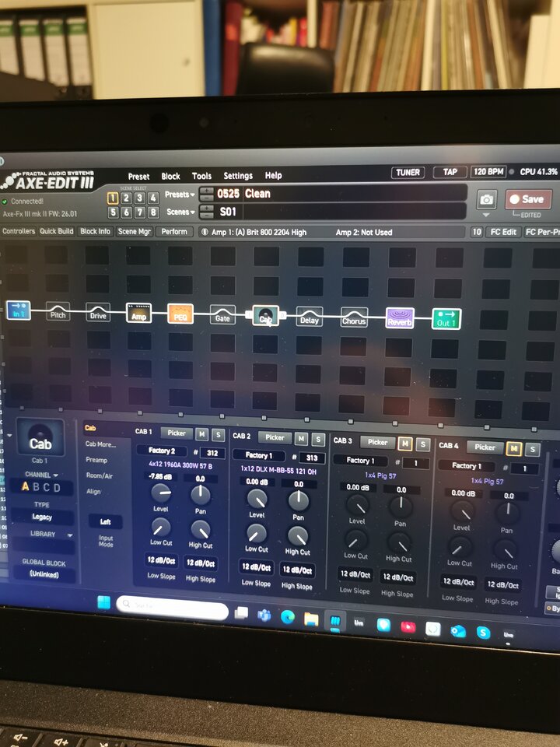Click the CAB 1 Pan knob
This screenshot has height=747, width=560.
(x=201, y=496)
